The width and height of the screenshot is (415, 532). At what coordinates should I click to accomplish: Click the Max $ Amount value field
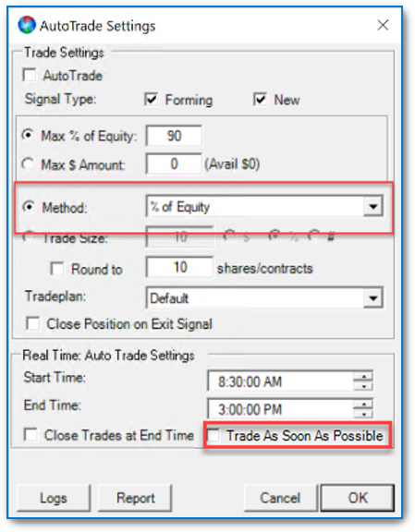174,163
